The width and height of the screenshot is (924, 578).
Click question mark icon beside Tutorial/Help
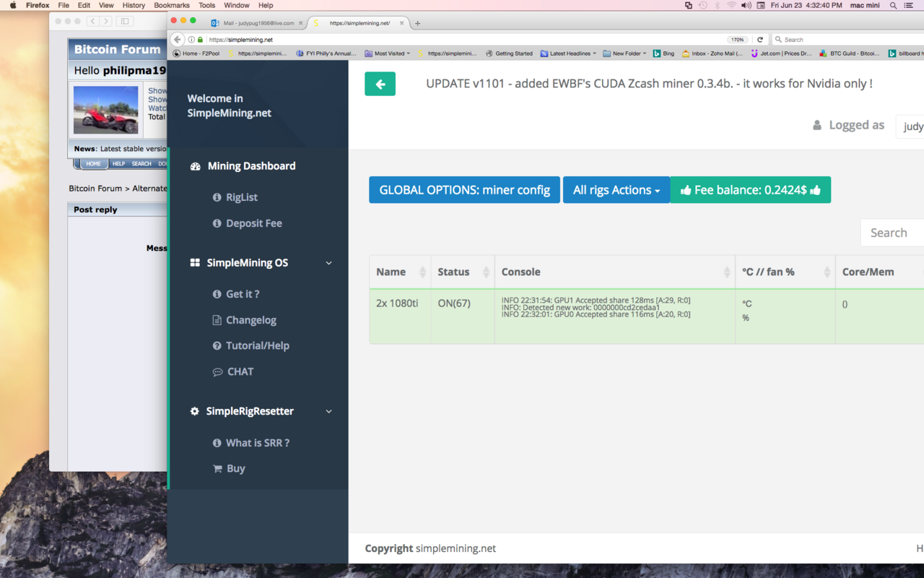217,345
